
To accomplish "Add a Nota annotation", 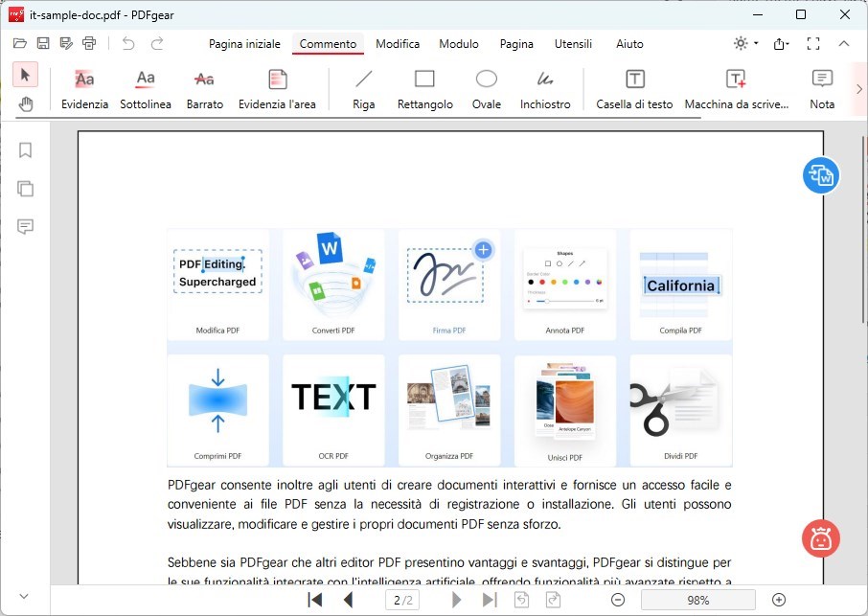I will [821, 86].
